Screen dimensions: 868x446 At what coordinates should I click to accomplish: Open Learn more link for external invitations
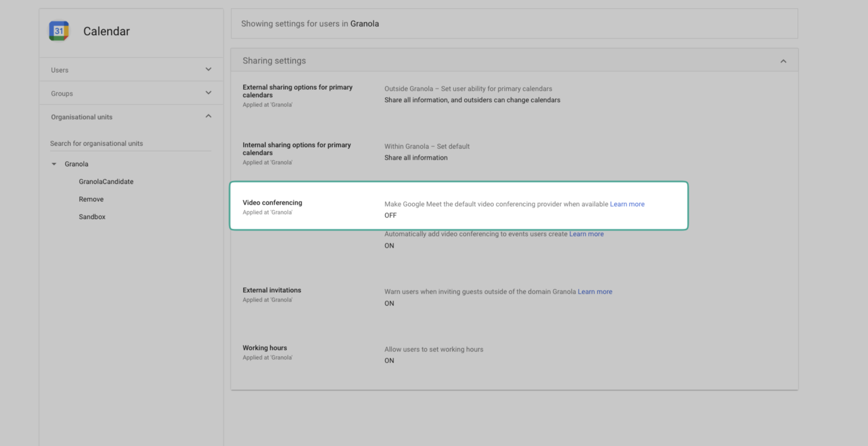coord(595,292)
